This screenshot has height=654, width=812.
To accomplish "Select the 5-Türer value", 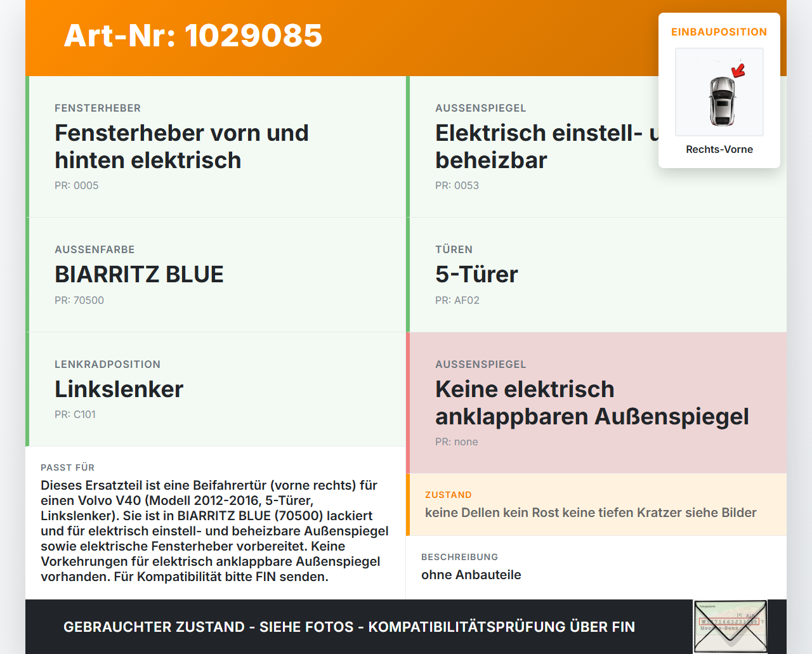I will (476, 274).
